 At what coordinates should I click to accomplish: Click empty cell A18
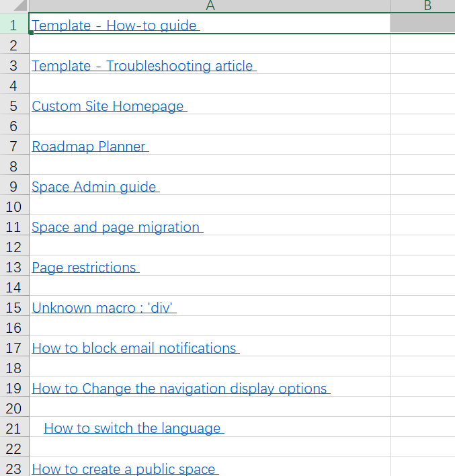coord(210,366)
